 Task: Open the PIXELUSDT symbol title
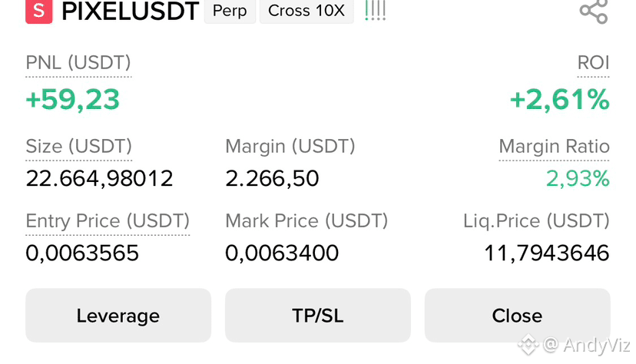pos(130,11)
